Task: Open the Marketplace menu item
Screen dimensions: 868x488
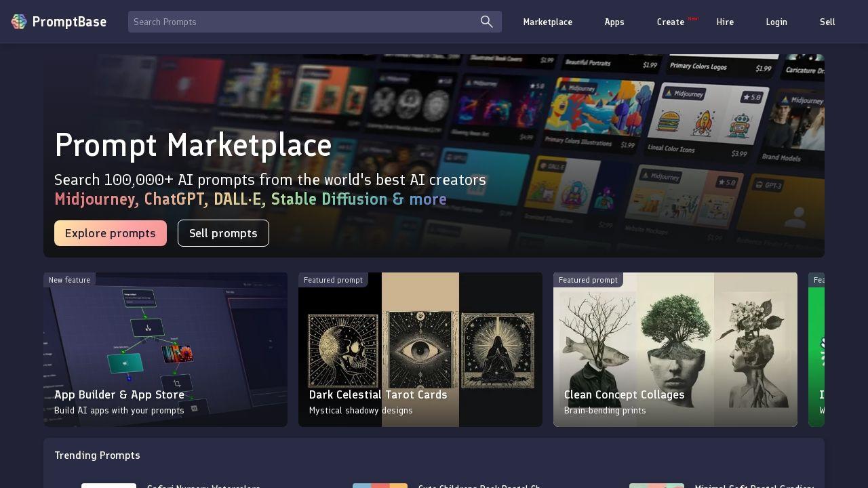Action: [x=548, y=22]
